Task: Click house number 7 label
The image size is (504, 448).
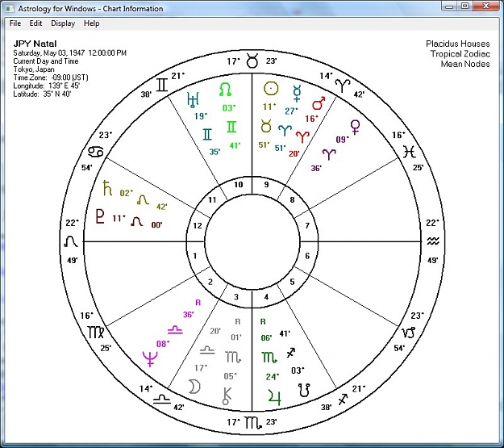Action: tap(307, 225)
